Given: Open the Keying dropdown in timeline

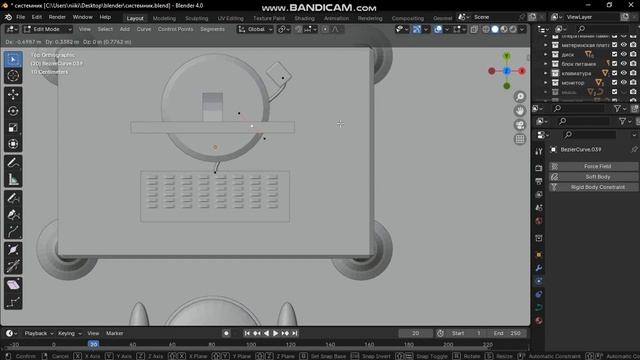Looking at the screenshot, I should pos(69,333).
